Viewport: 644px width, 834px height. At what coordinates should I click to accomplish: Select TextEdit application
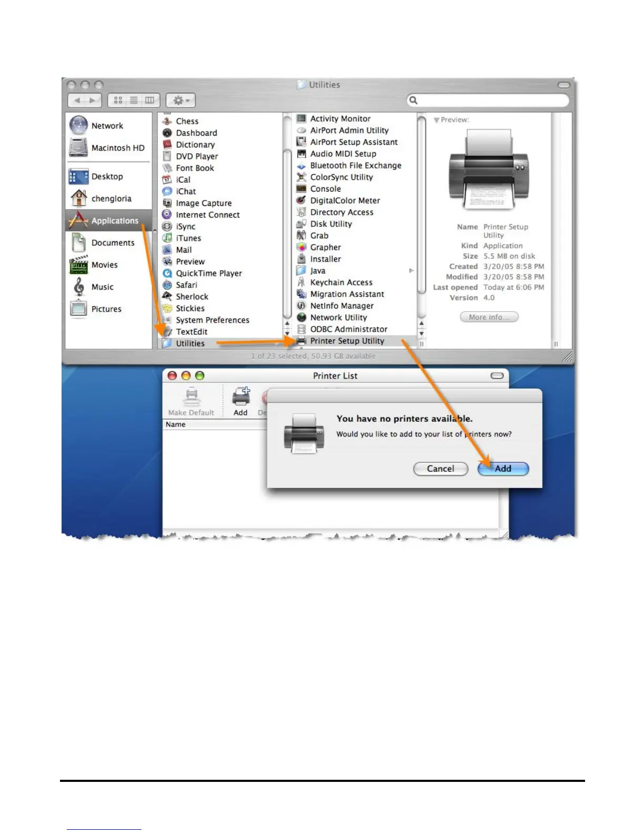185,332
